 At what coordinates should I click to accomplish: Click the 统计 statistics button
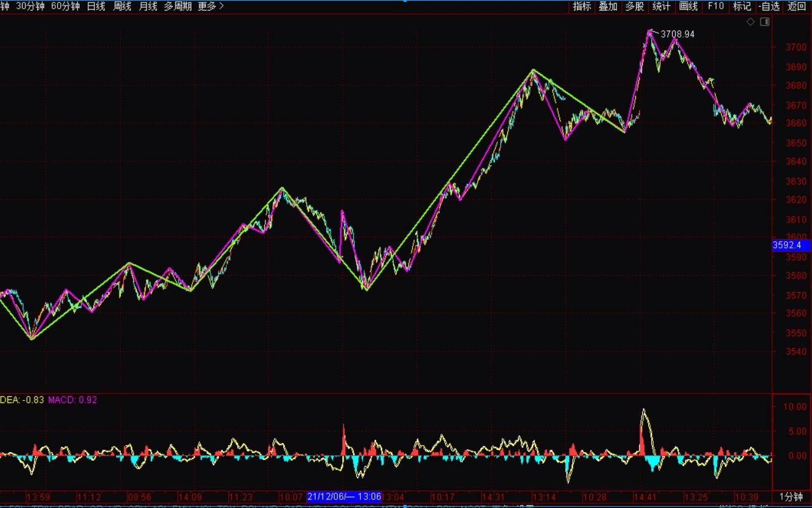(x=661, y=6)
